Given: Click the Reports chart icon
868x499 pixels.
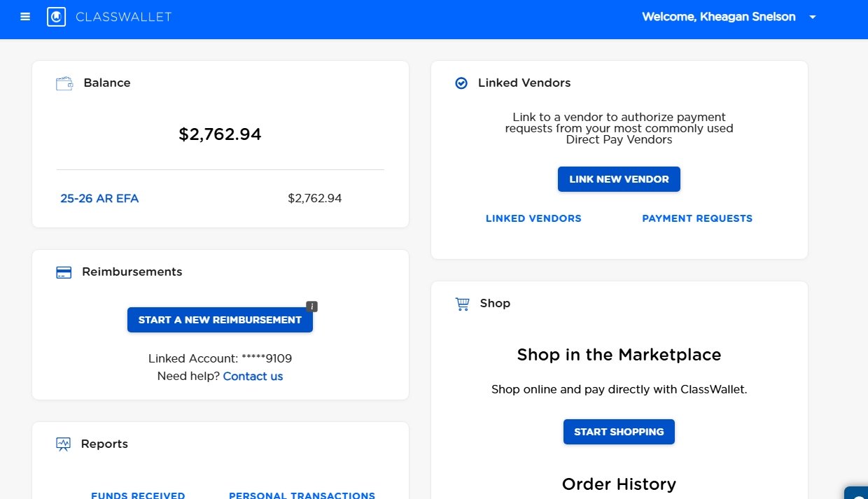Looking at the screenshot, I should click(64, 444).
